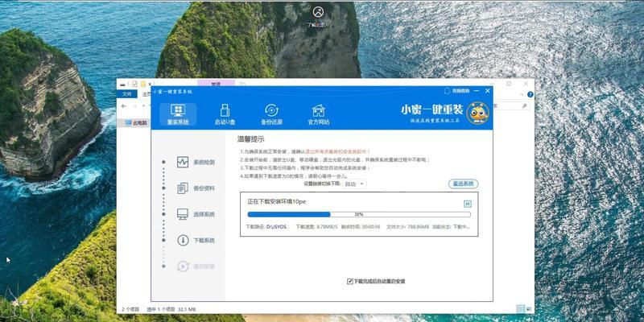Click the orange highlighted warning in tip 1
The width and height of the screenshot is (644, 322).
[x=337, y=151]
